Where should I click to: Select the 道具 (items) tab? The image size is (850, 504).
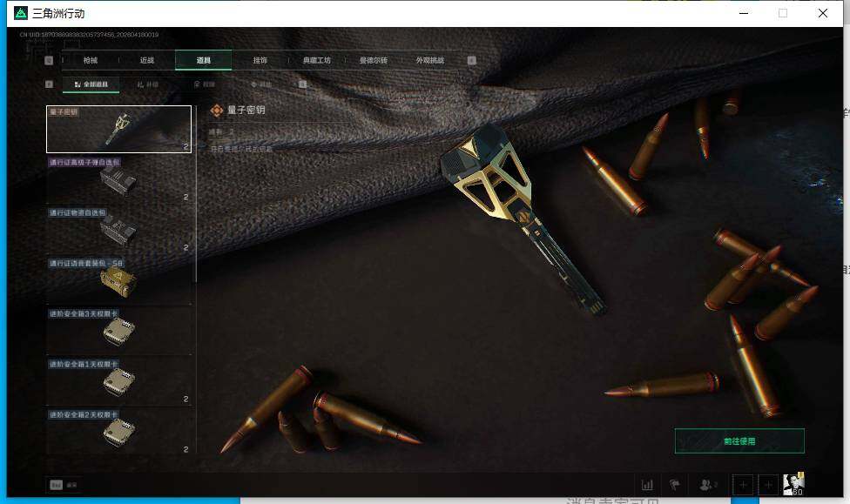203,60
